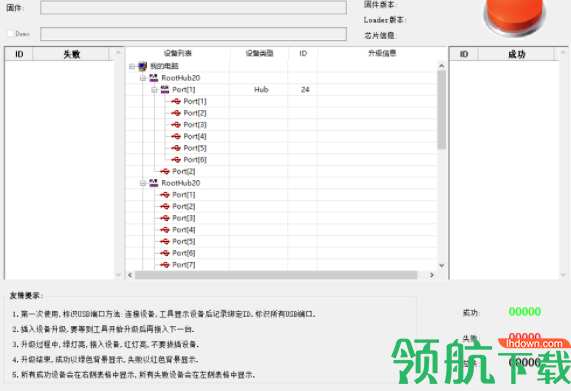Viewport: 571px width, 391px height.
Task: Click the horizontal scrollbar thumb
Action: [276, 275]
